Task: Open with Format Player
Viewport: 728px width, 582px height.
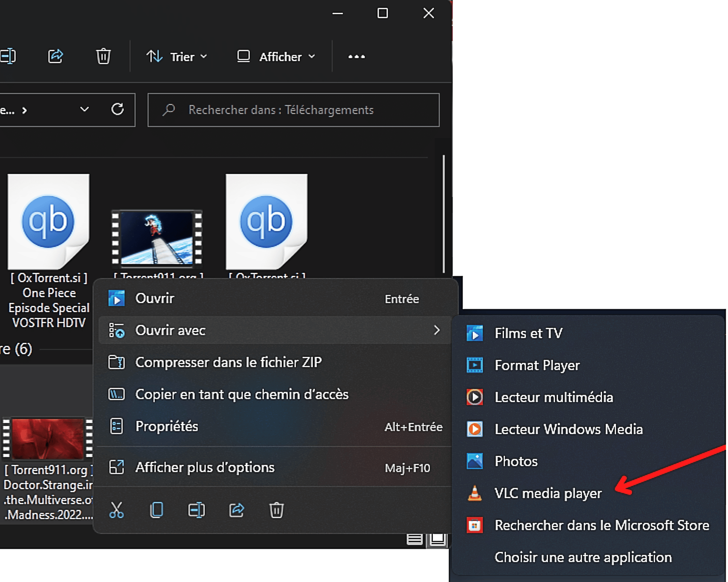Action: [x=589, y=365]
